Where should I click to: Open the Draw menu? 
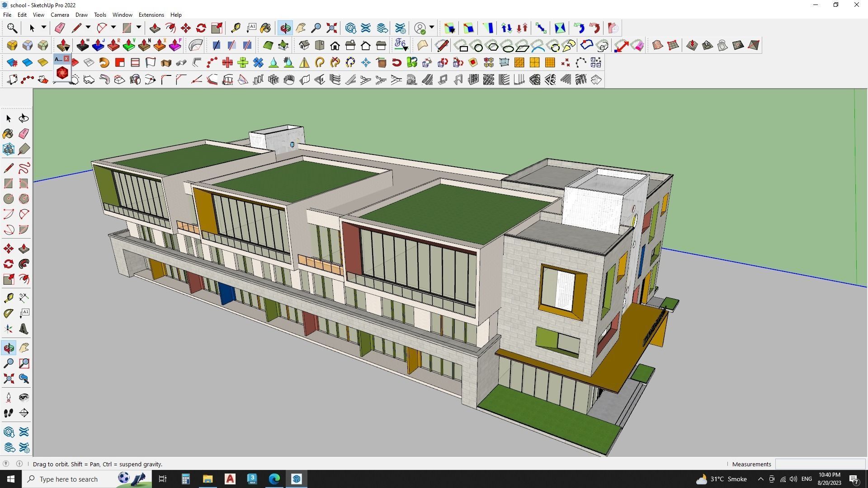coord(81,15)
